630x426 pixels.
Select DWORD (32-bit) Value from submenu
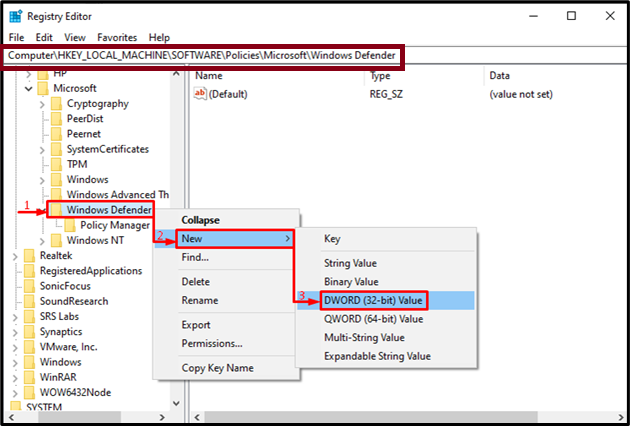coord(373,300)
